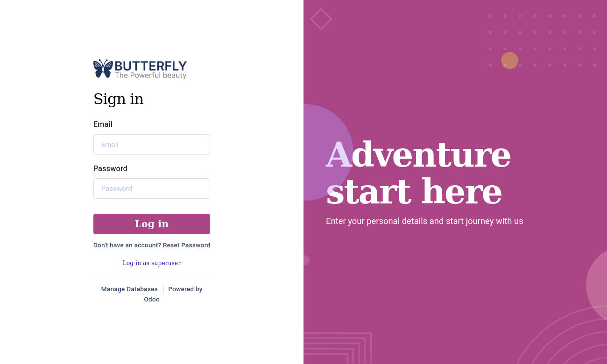
Task: Click the Log in button
Action: (152, 224)
